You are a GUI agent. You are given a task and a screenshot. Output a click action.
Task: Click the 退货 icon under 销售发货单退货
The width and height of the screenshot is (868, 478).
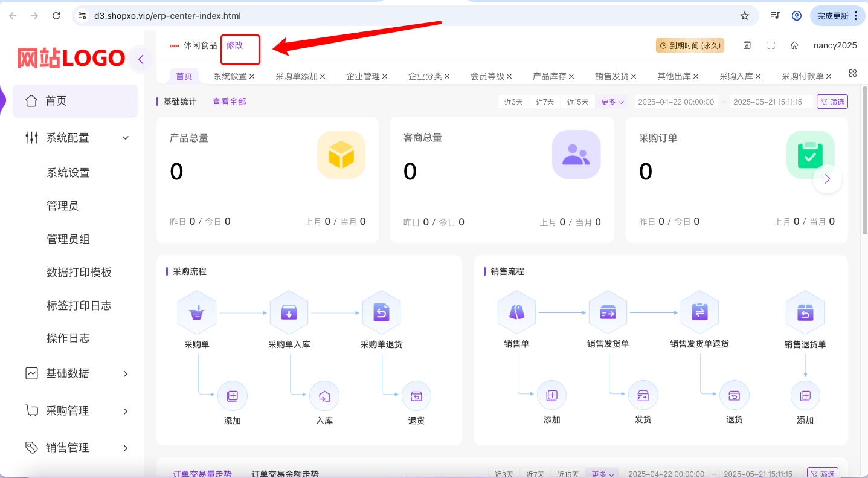735,396
